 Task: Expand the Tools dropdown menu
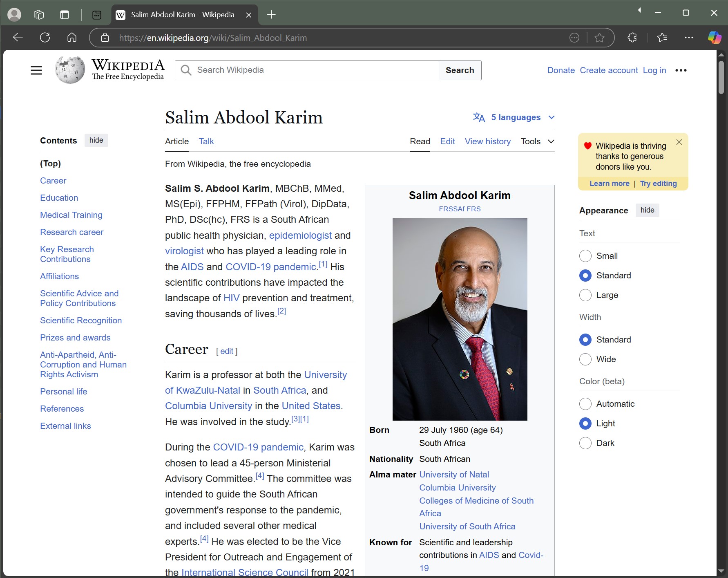pyautogui.click(x=537, y=141)
